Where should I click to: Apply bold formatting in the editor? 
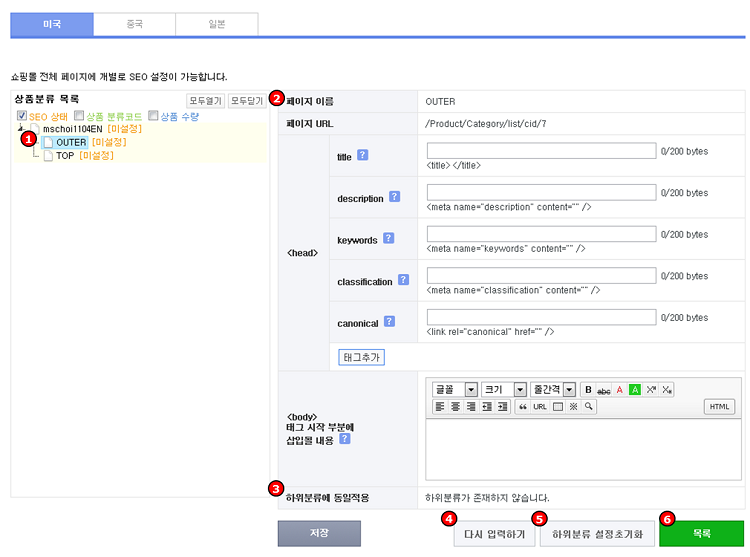tap(588, 389)
